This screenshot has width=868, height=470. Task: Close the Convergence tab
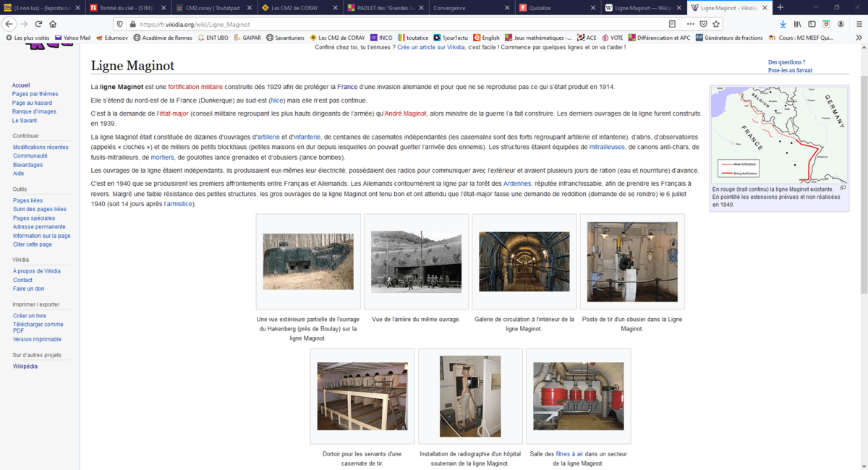coord(506,8)
